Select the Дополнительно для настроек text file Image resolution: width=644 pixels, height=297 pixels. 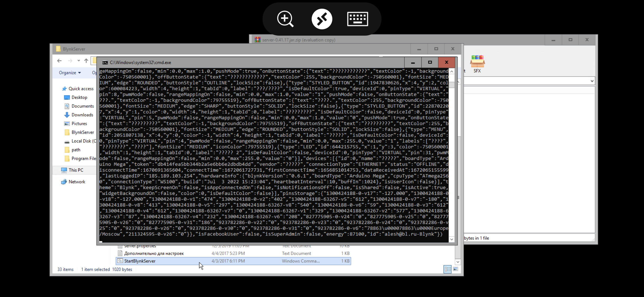click(x=154, y=253)
